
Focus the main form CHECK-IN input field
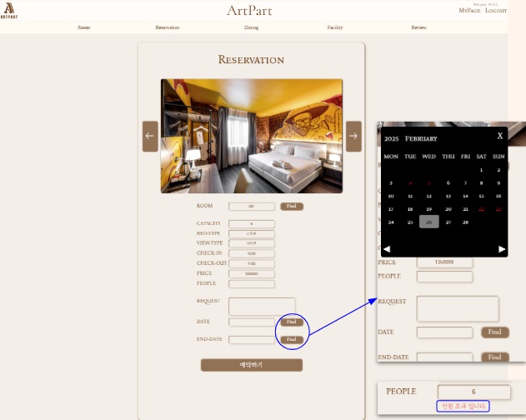click(252, 253)
